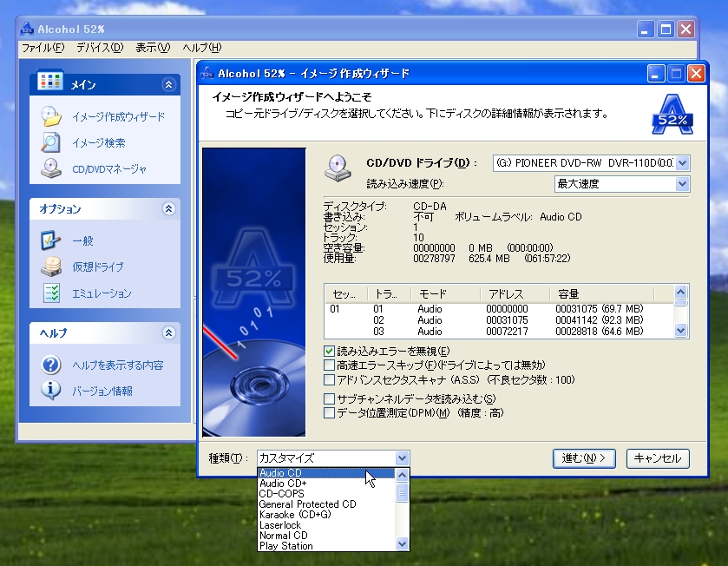Click the image search magnifier icon
This screenshot has width=728, height=566.
pos(50,142)
